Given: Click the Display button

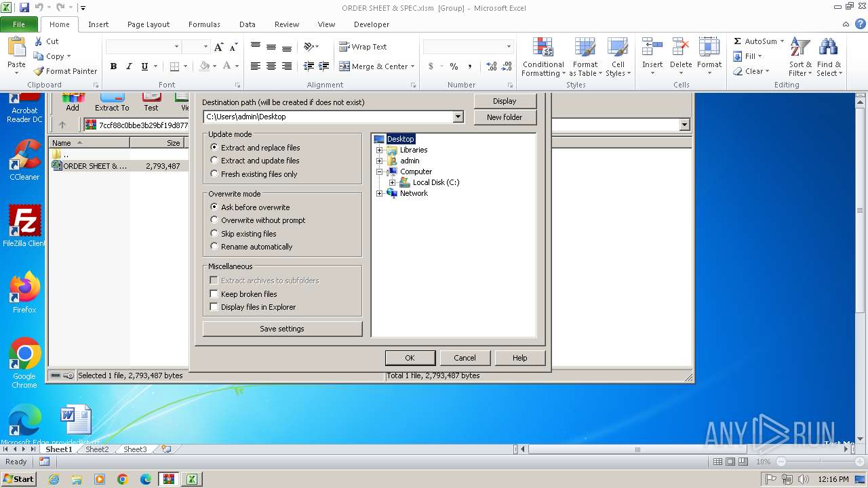Looking at the screenshot, I should [x=505, y=101].
